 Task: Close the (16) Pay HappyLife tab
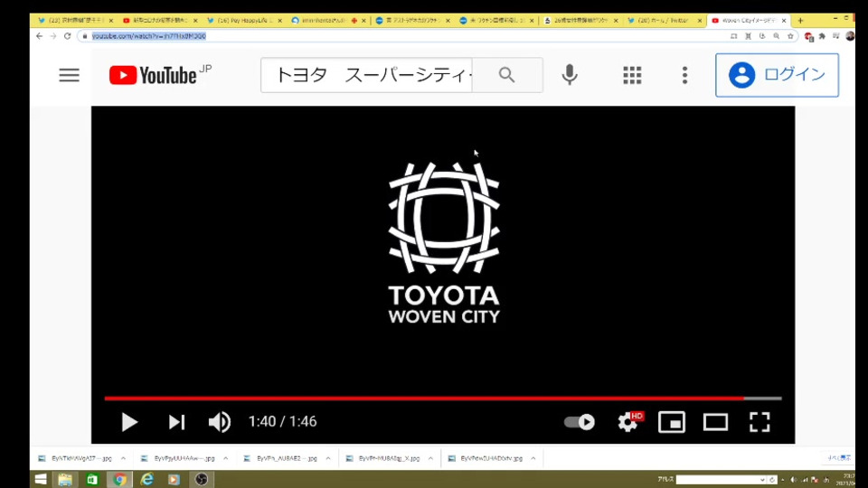pos(279,21)
